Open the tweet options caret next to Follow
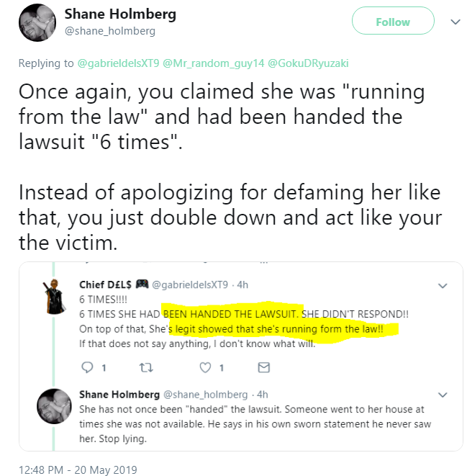This screenshot has height=476, width=467. pyautogui.click(x=454, y=22)
